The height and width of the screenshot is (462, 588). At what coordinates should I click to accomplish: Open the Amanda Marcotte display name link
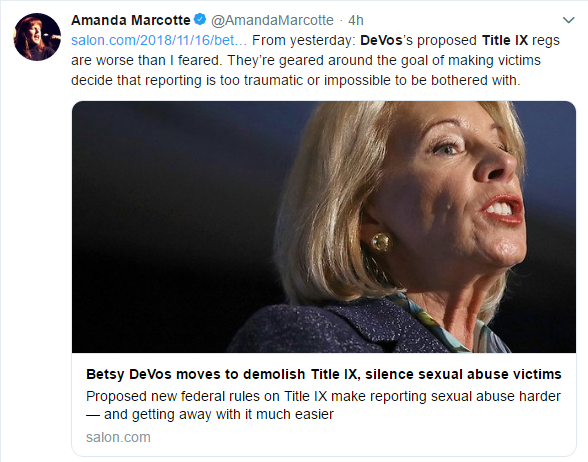131,20
